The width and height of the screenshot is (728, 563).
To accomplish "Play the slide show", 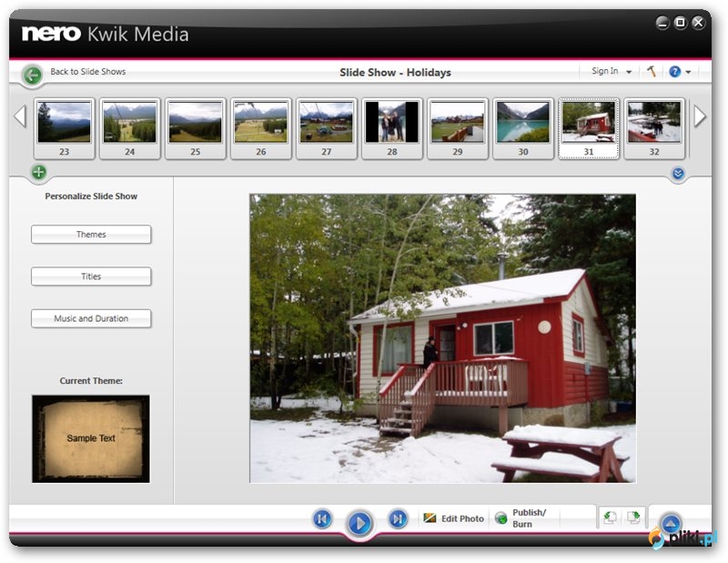I will 359,524.
